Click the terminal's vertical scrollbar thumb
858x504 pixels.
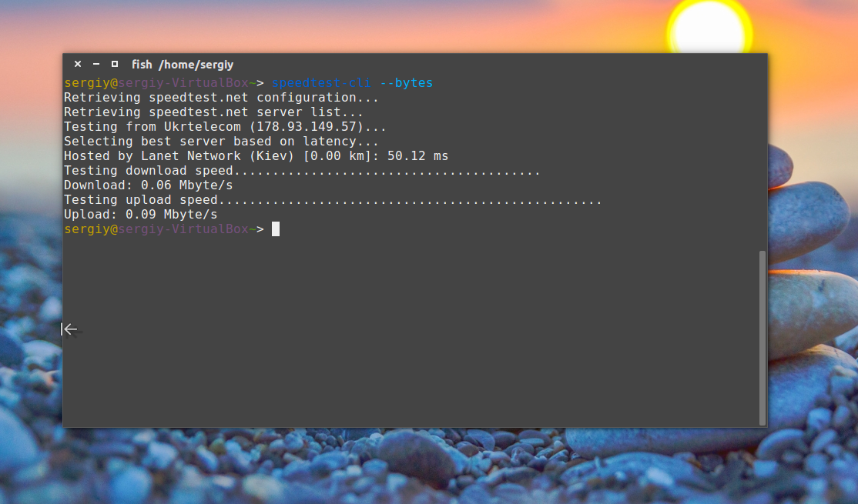pos(762,337)
